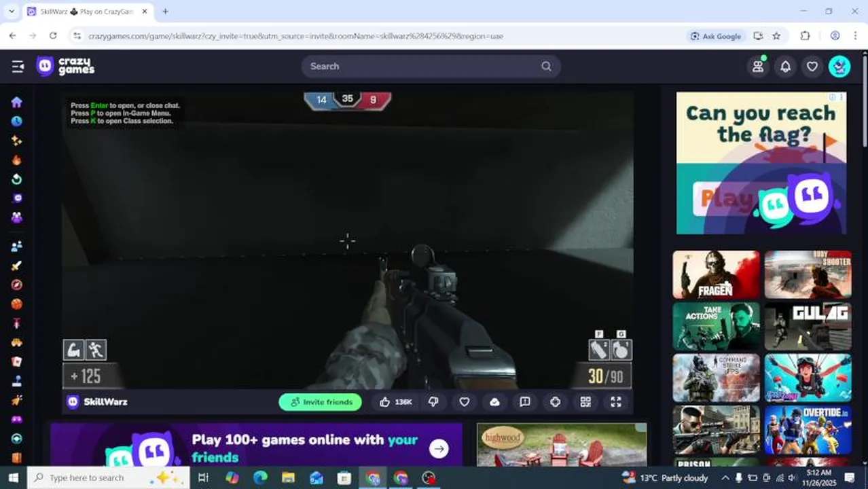This screenshot has height=489, width=868.
Task: Open the joystick Casual category icon
Action: pyautogui.click(x=16, y=381)
